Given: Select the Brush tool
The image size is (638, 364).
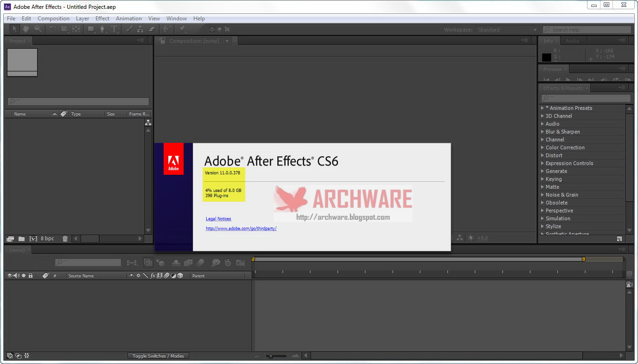Looking at the screenshot, I should [129, 29].
